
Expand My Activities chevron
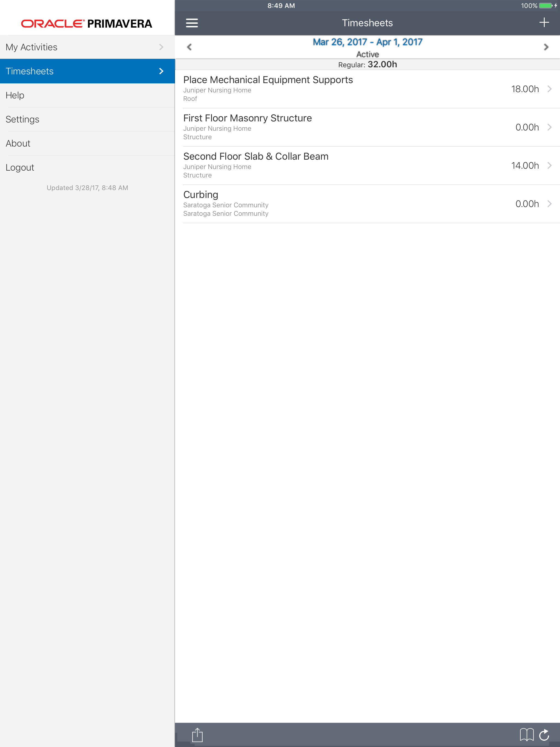point(161,47)
